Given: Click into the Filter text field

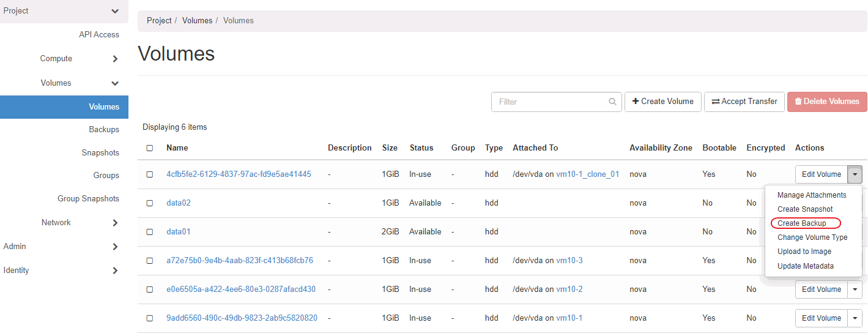Looking at the screenshot, I should [551, 102].
